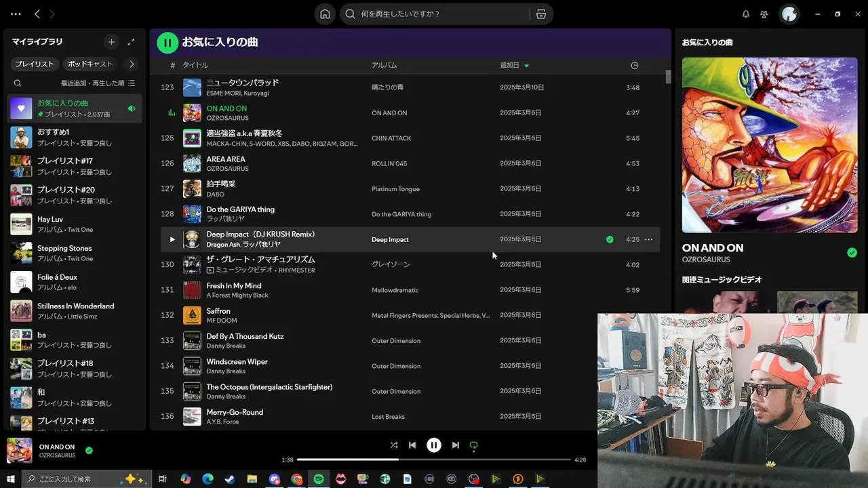Skip to next track
This screenshot has width=868, height=488.
(456, 445)
